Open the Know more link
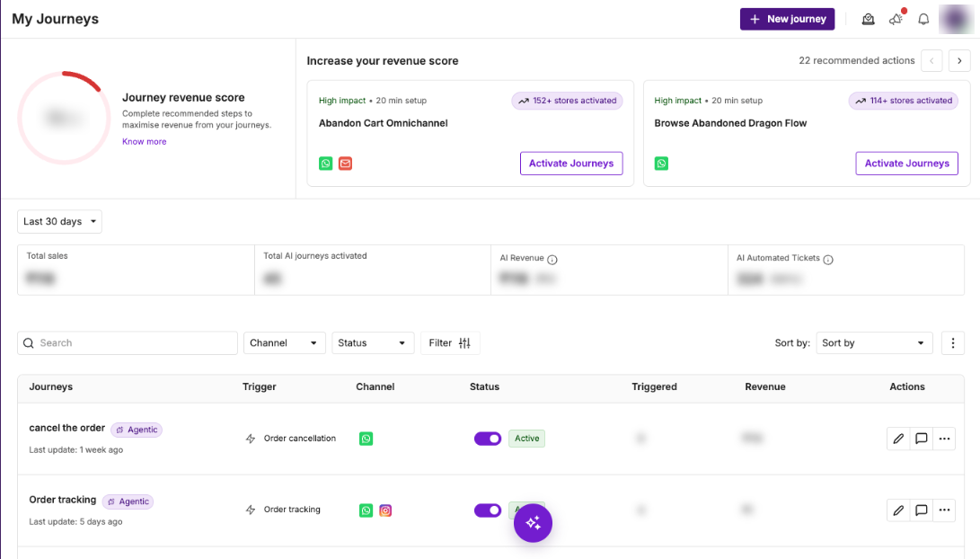Viewport: 980px width, 559px height. tap(145, 142)
